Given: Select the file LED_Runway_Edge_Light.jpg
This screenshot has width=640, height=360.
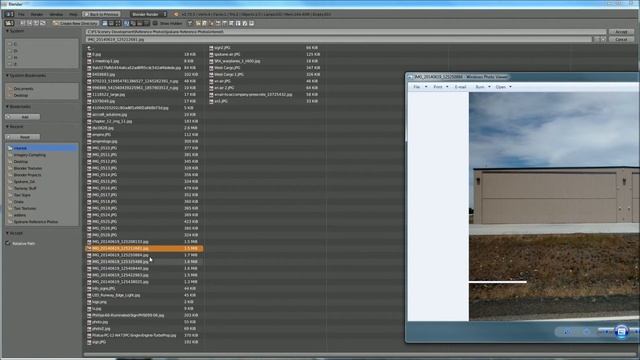Looking at the screenshot, I should pyautogui.click(x=116, y=295).
